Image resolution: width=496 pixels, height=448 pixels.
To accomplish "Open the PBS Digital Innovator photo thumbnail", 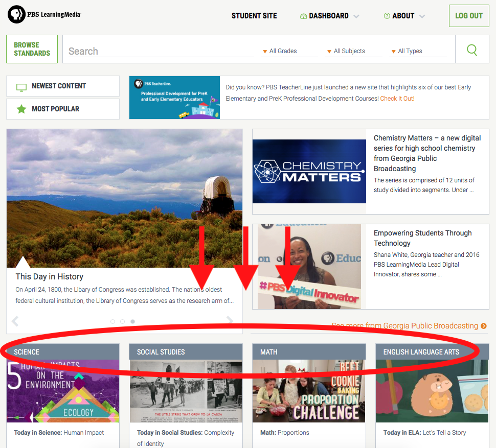I will tap(309, 266).
